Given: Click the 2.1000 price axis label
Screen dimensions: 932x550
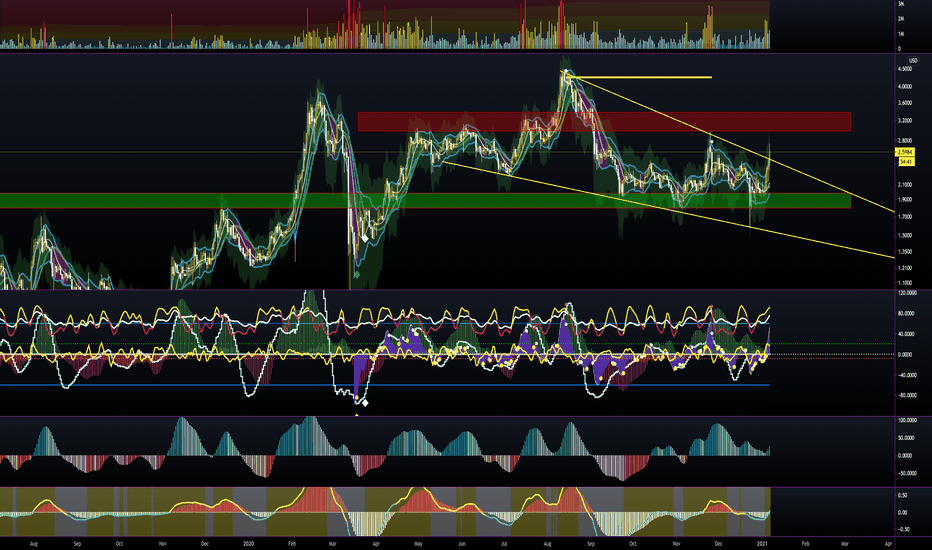Looking at the screenshot, I should coord(905,185).
